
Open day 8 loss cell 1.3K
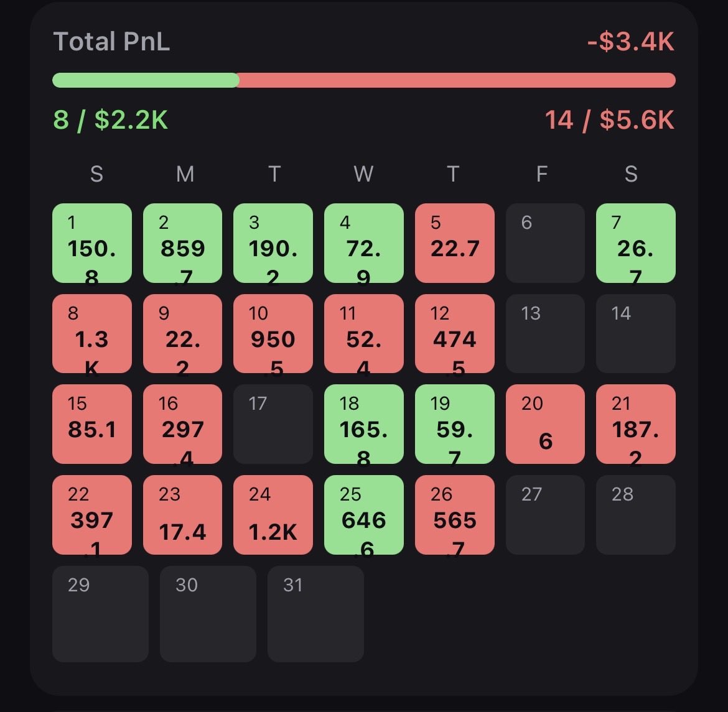point(92,334)
